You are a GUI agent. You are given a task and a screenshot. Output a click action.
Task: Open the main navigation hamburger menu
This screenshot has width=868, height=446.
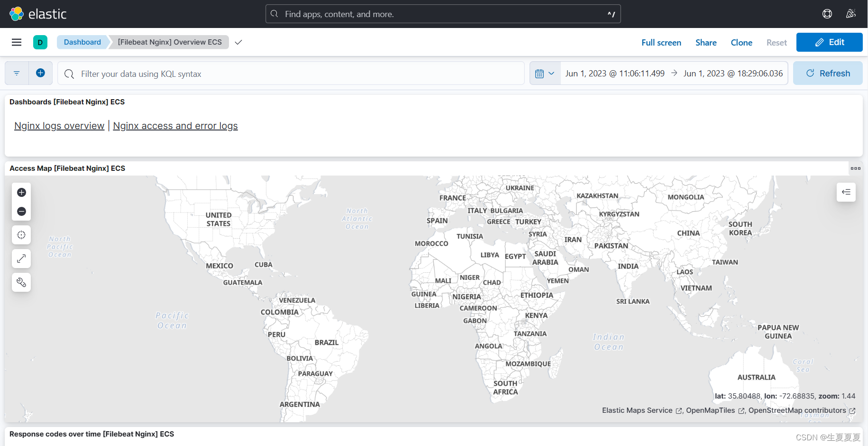pyautogui.click(x=17, y=42)
